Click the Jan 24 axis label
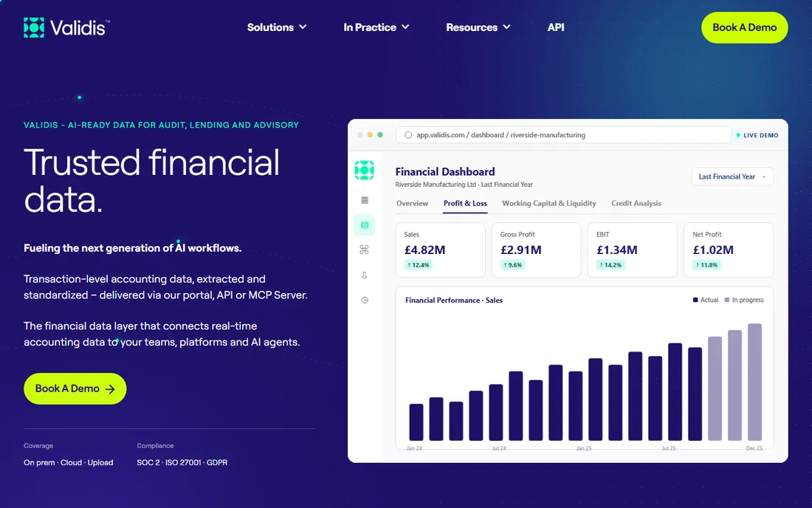The height and width of the screenshot is (508, 812). pyautogui.click(x=414, y=448)
